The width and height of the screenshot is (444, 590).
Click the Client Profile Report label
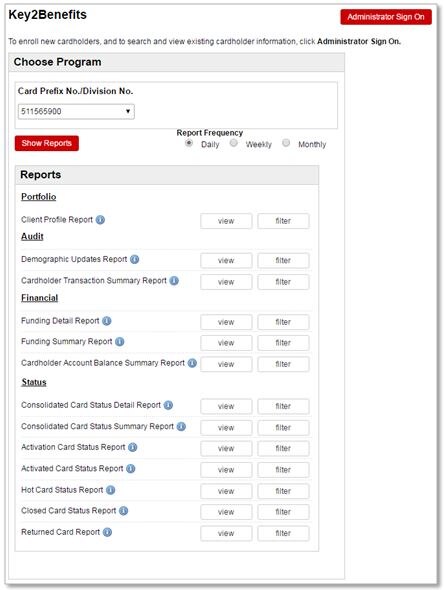click(x=57, y=220)
